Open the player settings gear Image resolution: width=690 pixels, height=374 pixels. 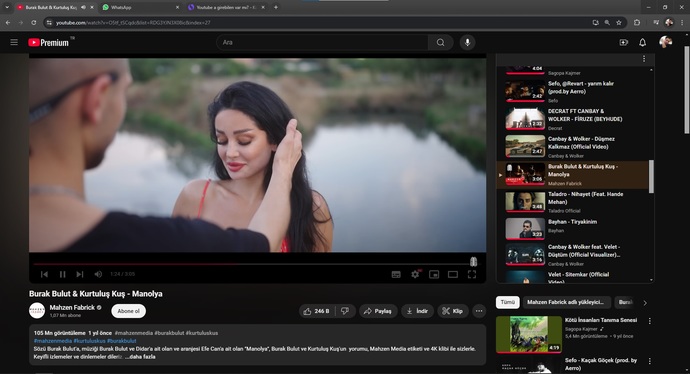(415, 275)
